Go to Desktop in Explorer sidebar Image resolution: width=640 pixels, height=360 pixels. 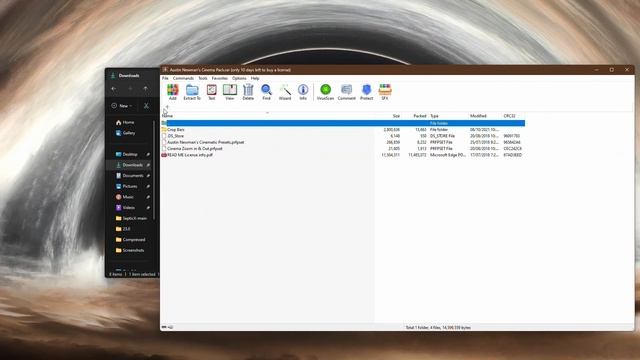127,154
